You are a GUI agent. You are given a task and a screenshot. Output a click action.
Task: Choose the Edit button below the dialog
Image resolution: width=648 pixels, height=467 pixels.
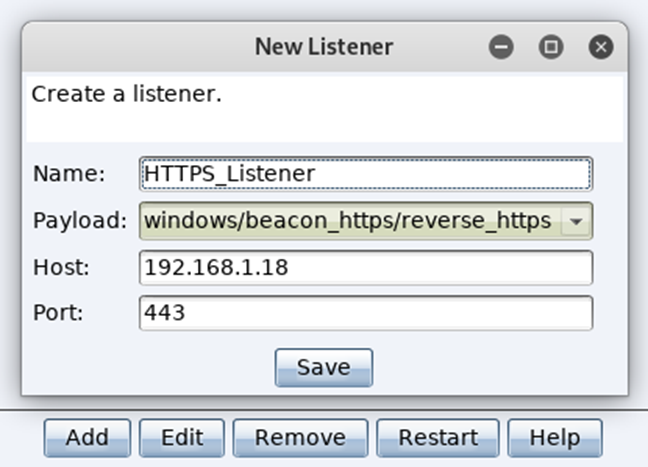coord(182,438)
